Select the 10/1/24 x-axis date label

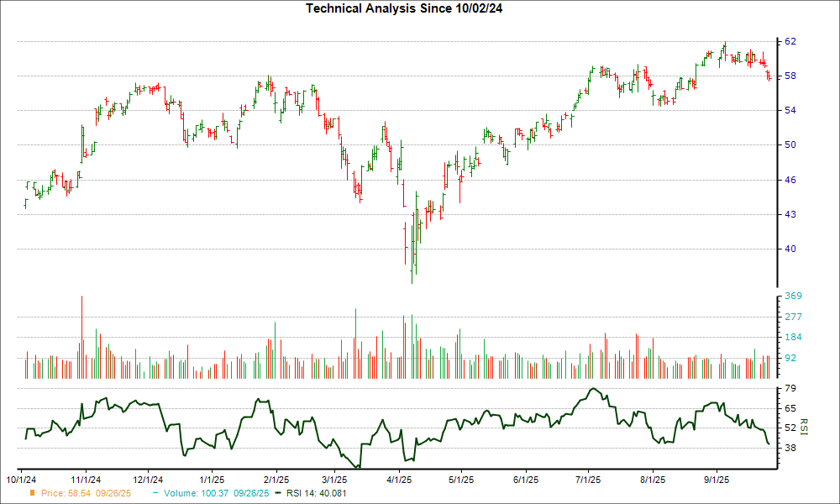(22, 480)
